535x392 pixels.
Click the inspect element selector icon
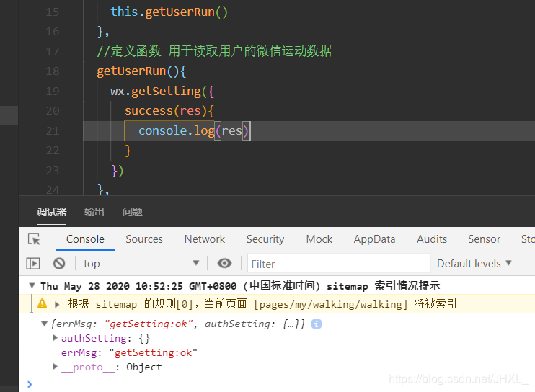(34, 239)
